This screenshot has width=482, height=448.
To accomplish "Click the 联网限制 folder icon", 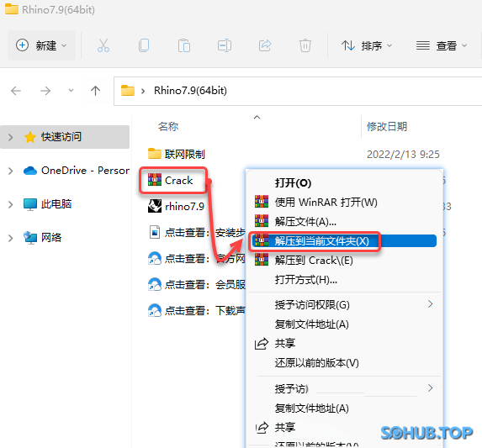I will tap(155, 154).
